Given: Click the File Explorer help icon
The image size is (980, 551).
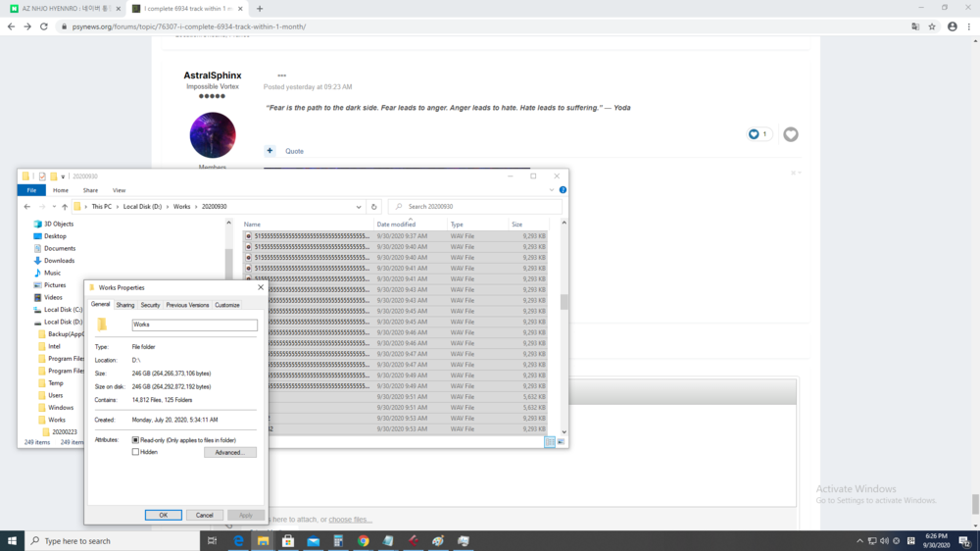Looking at the screenshot, I should [x=563, y=190].
